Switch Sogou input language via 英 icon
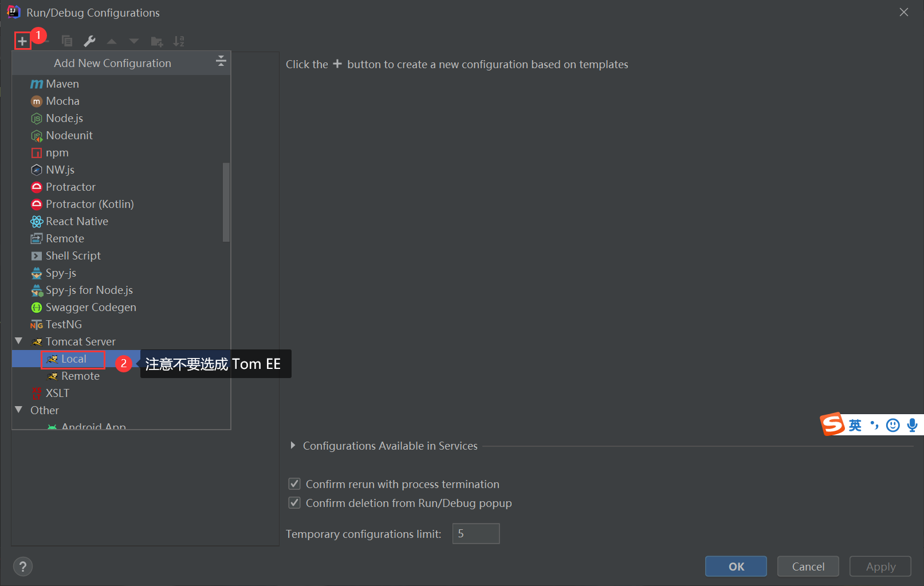Screen dimensions: 924x586 855,425
